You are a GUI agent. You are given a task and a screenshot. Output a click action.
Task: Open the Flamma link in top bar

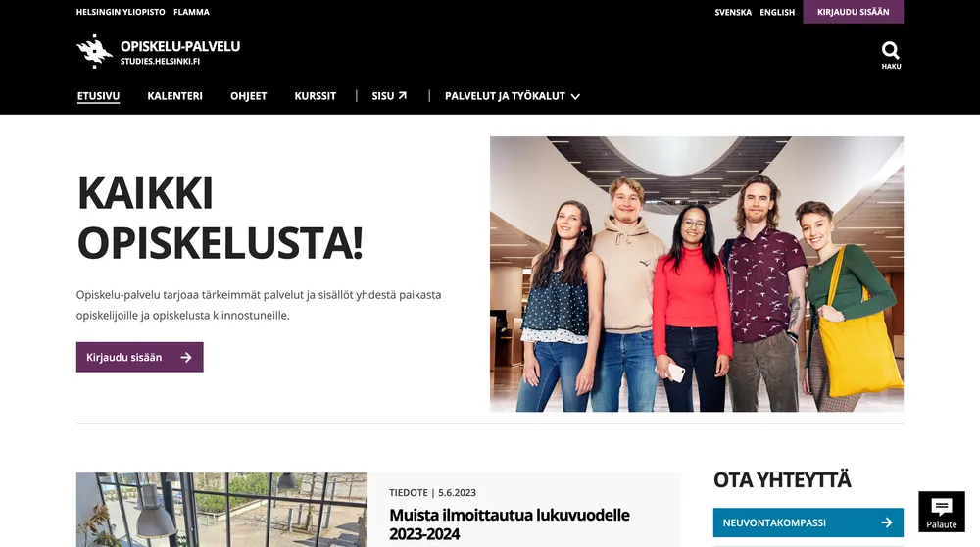coord(191,12)
